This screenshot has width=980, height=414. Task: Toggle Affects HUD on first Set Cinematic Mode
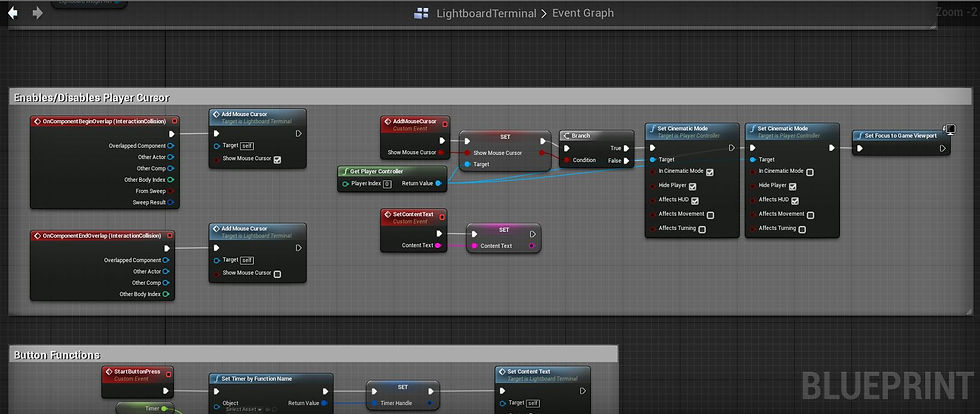[x=694, y=201]
